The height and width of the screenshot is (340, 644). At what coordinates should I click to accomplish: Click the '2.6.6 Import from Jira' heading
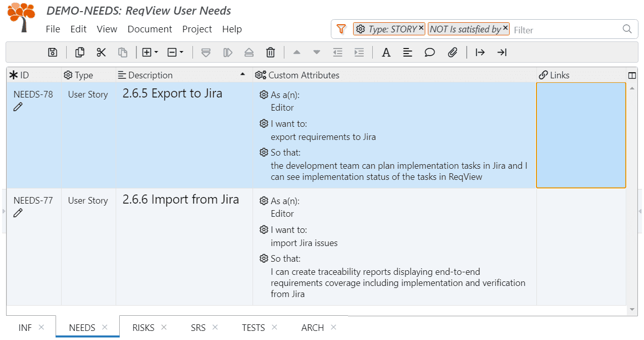point(181,200)
